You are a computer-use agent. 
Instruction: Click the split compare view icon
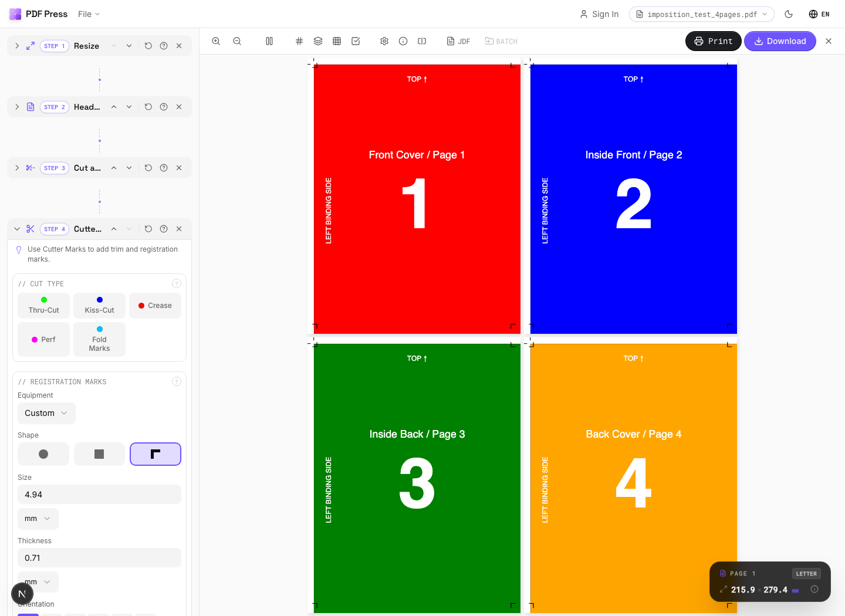coord(422,41)
